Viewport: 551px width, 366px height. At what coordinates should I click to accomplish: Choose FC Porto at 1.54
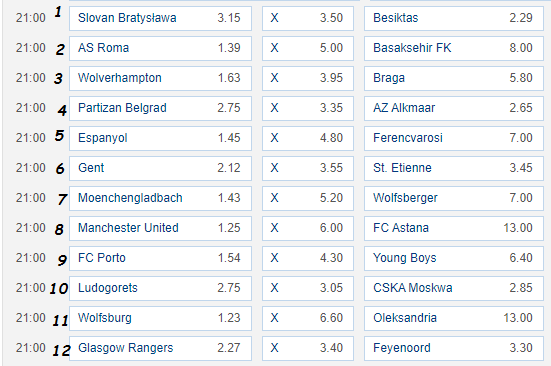pyautogui.click(x=160, y=258)
